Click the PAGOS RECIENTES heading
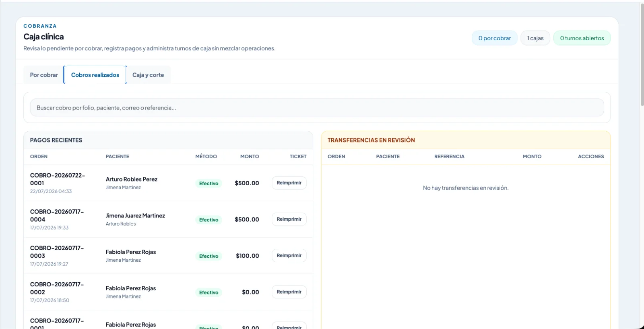This screenshot has width=644, height=329. [56, 140]
